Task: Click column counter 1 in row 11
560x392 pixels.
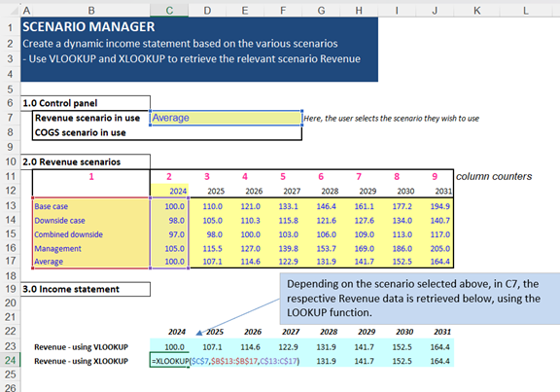Action: click(91, 176)
